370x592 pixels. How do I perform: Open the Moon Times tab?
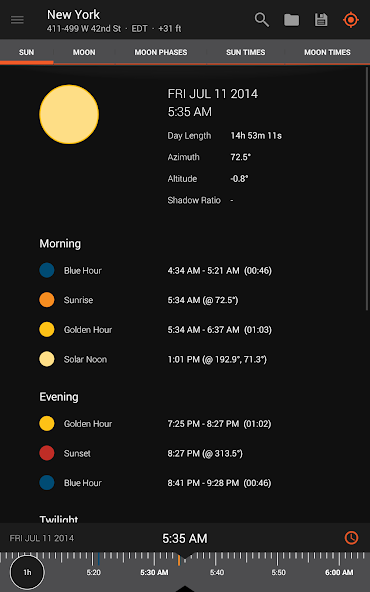point(327,52)
